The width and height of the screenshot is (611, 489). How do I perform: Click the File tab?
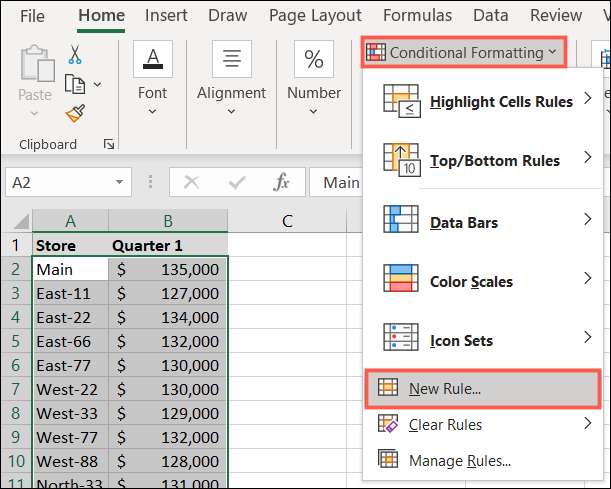pos(32,15)
